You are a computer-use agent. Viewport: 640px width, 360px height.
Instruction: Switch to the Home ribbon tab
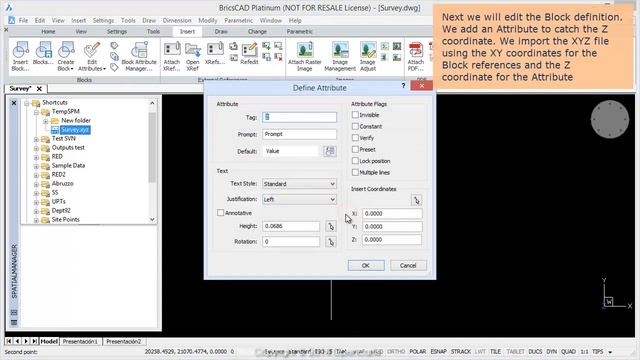click(x=48, y=31)
